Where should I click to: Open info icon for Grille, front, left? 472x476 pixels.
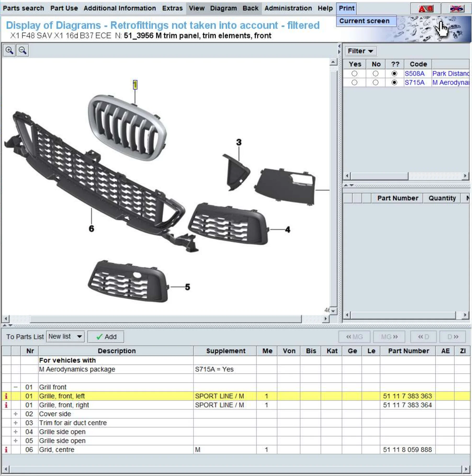coord(6,396)
